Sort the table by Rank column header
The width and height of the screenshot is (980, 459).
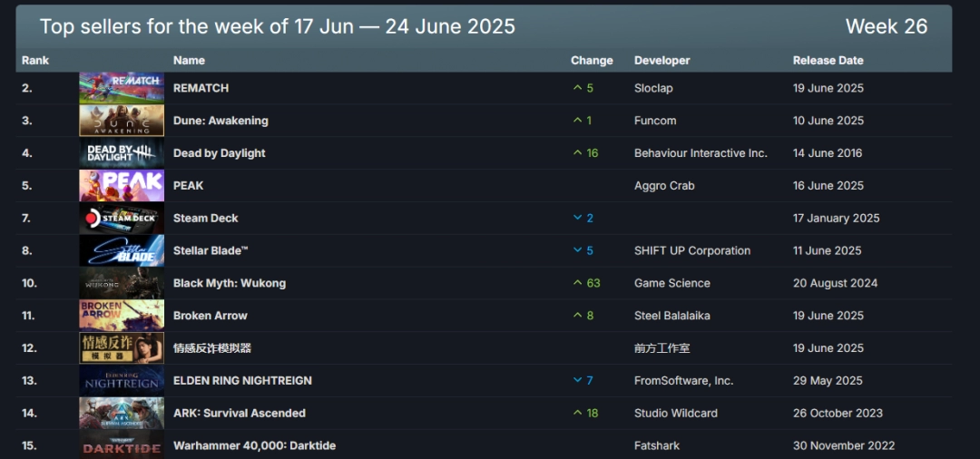click(35, 61)
